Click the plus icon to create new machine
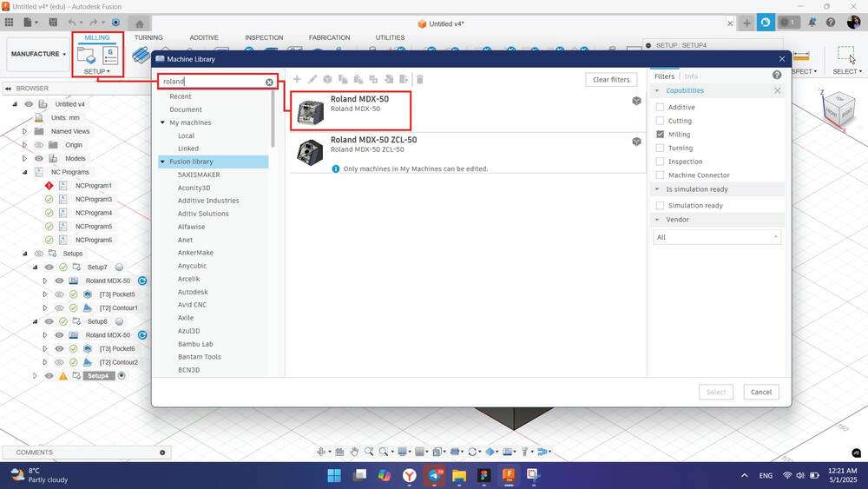Viewport: 868px width, 489px height. point(297,79)
